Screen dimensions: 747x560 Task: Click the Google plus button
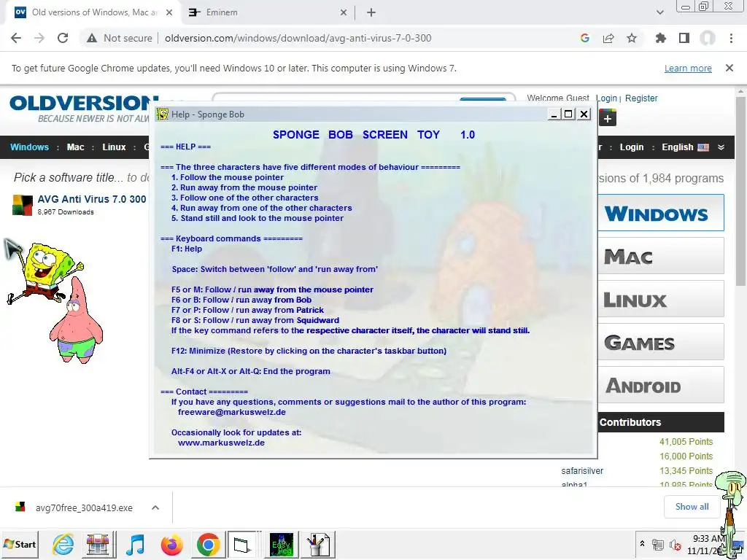coord(608,118)
